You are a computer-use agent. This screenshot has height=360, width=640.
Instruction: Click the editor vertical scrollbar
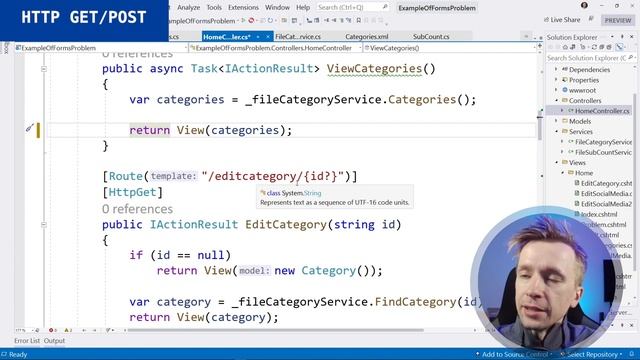pyautogui.click(x=540, y=127)
